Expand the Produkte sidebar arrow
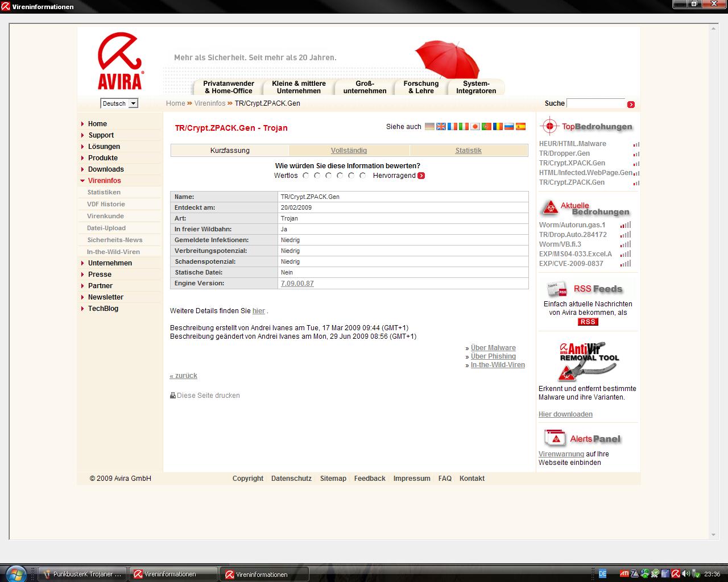This screenshot has width=728, height=582. click(x=83, y=158)
